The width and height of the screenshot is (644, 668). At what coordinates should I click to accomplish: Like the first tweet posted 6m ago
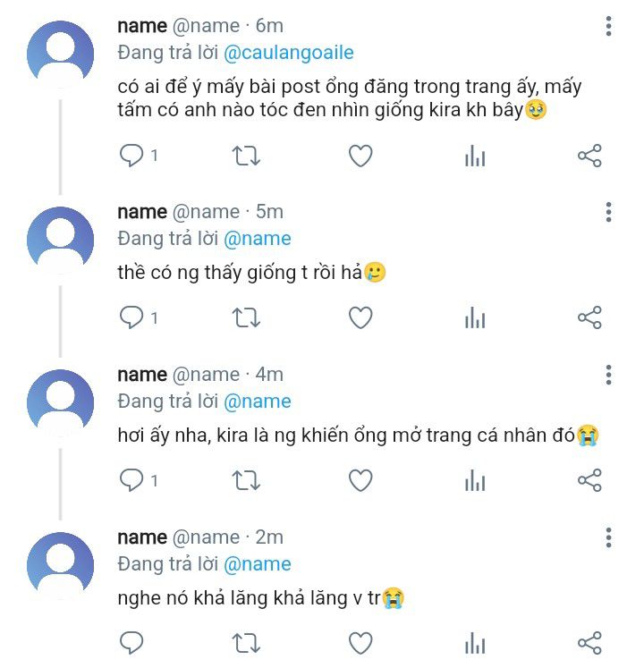[x=360, y=156]
